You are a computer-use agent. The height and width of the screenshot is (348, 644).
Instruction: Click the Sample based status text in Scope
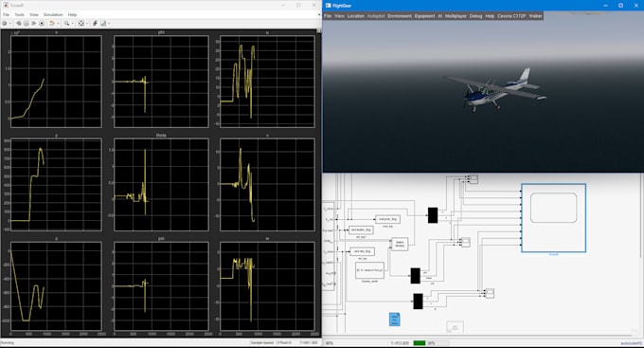pyautogui.click(x=262, y=342)
